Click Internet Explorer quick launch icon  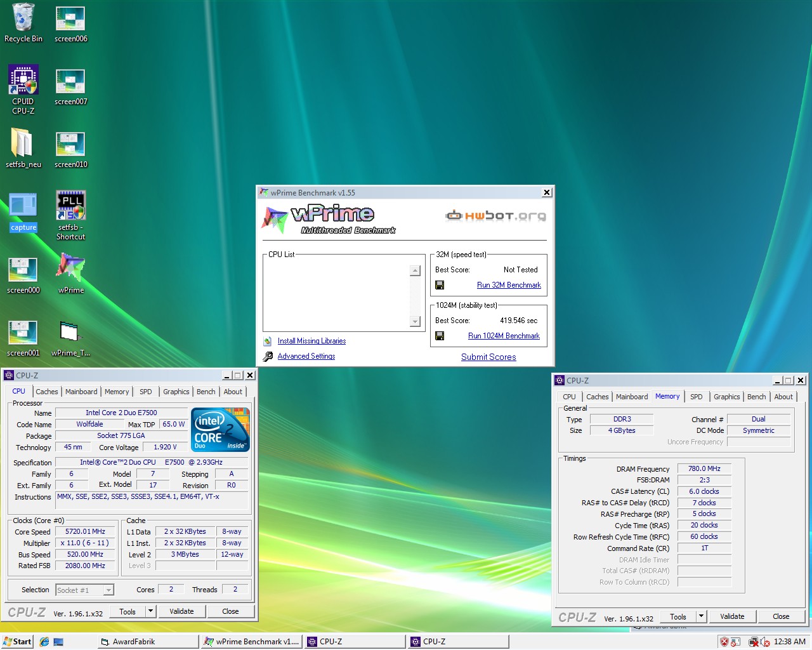tap(44, 642)
